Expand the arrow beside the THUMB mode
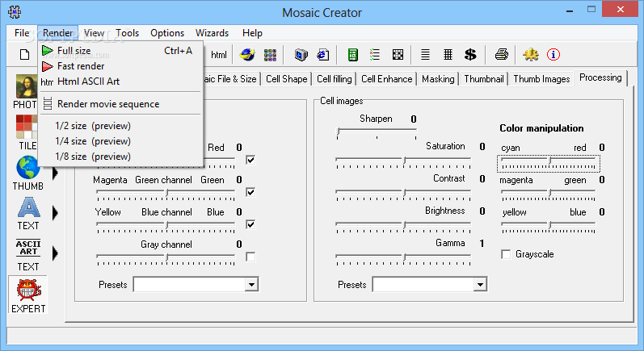Image resolution: width=644 pixels, height=351 pixels. click(x=55, y=173)
